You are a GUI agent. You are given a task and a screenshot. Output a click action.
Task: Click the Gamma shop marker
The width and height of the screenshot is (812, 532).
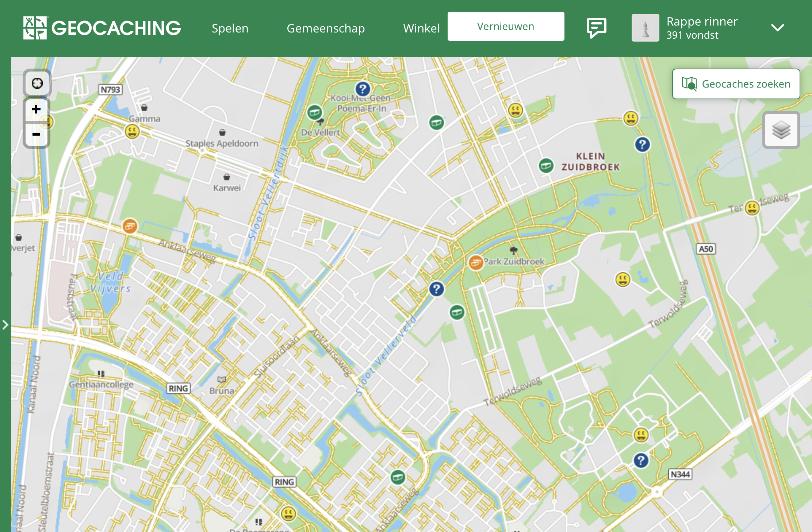click(144, 108)
